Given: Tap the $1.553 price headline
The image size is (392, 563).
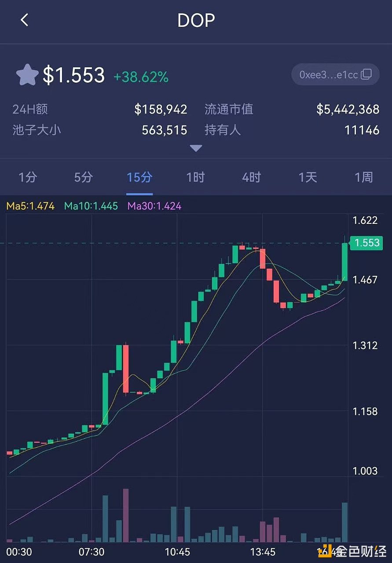Looking at the screenshot, I should tap(74, 75).
